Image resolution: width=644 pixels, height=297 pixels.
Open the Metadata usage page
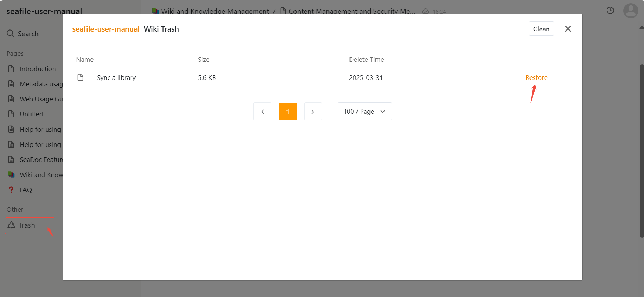(x=41, y=84)
